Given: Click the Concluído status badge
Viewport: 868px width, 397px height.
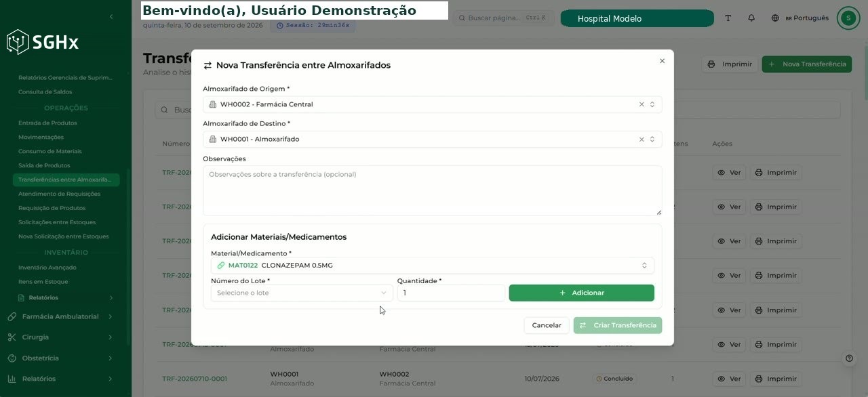Looking at the screenshot, I should (614, 379).
